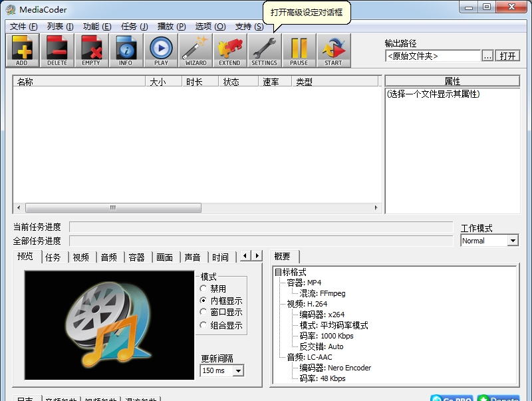This screenshot has height=401, width=532.
Task: Click the Go PRO link
Action: pyautogui.click(x=451, y=397)
